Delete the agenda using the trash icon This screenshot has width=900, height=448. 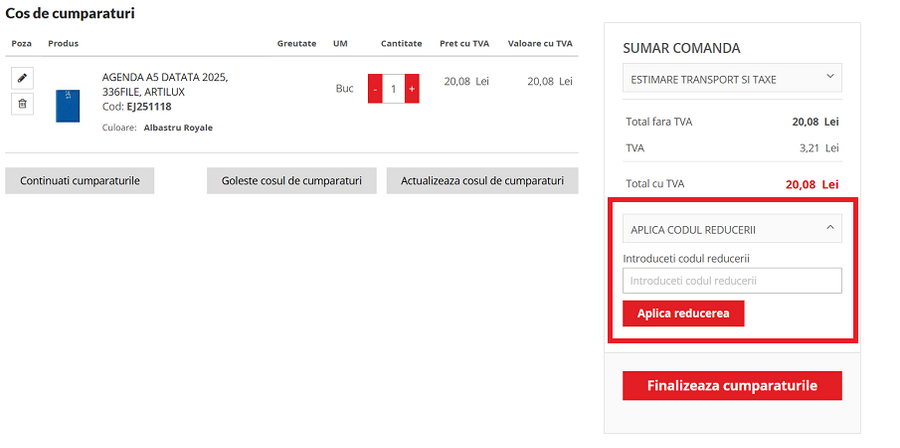[23, 104]
